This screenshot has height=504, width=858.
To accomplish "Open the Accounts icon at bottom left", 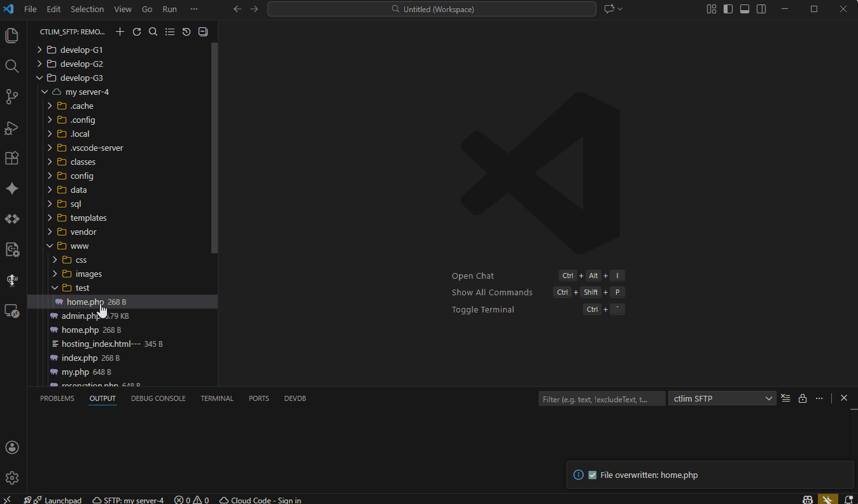I will coord(12,447).
